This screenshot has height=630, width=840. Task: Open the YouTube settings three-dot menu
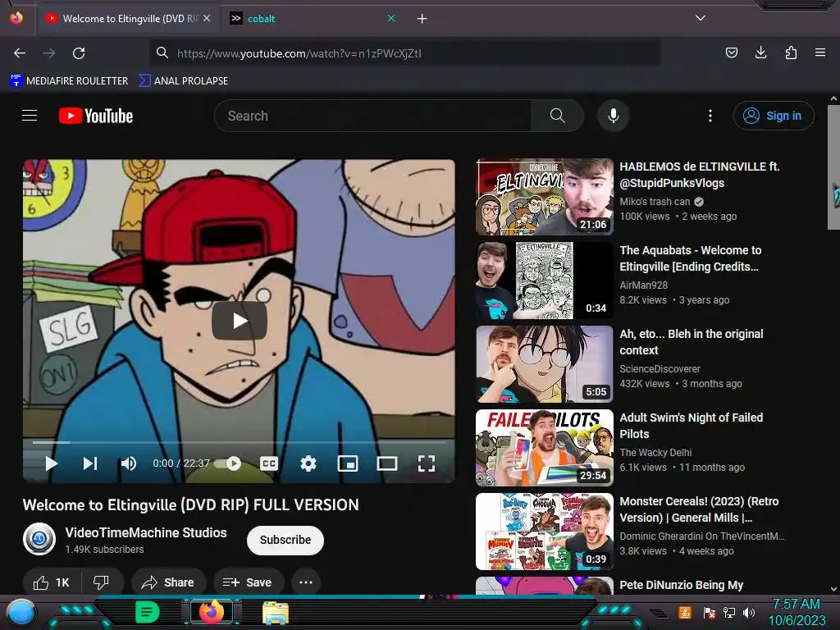point(710,116)
